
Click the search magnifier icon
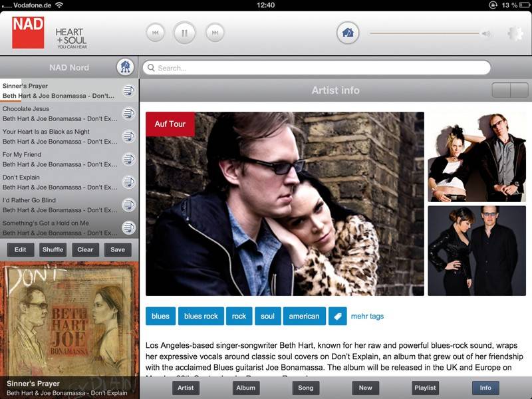(151, 68)
